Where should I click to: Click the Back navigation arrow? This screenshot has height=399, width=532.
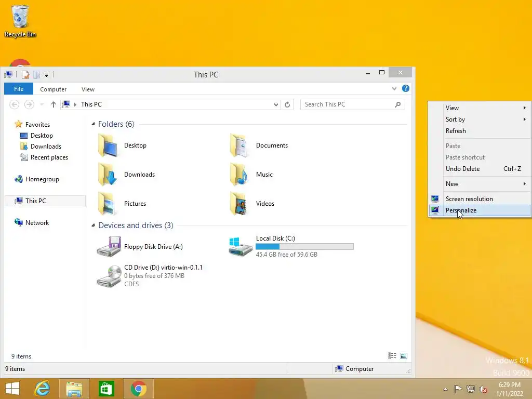click(x=14, y=104)
